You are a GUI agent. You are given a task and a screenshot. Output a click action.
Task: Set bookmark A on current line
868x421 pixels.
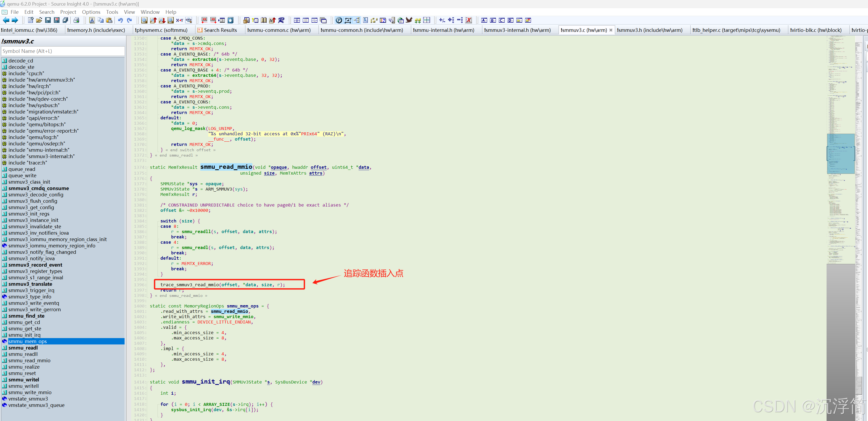(x=484, y=20)
